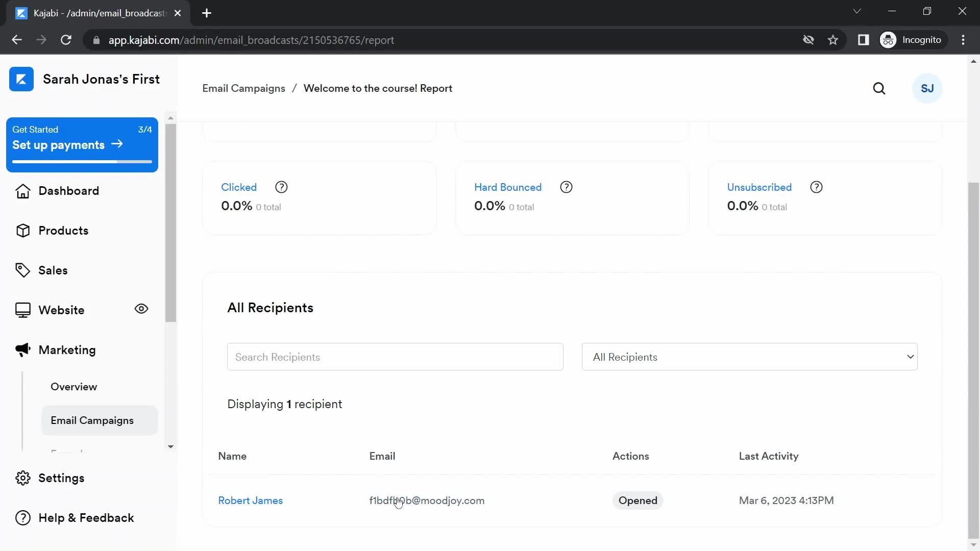Toggle Website visibility eye icon
Image resolution: width=980 pixels, height=551 pixels.
[141, 309]
